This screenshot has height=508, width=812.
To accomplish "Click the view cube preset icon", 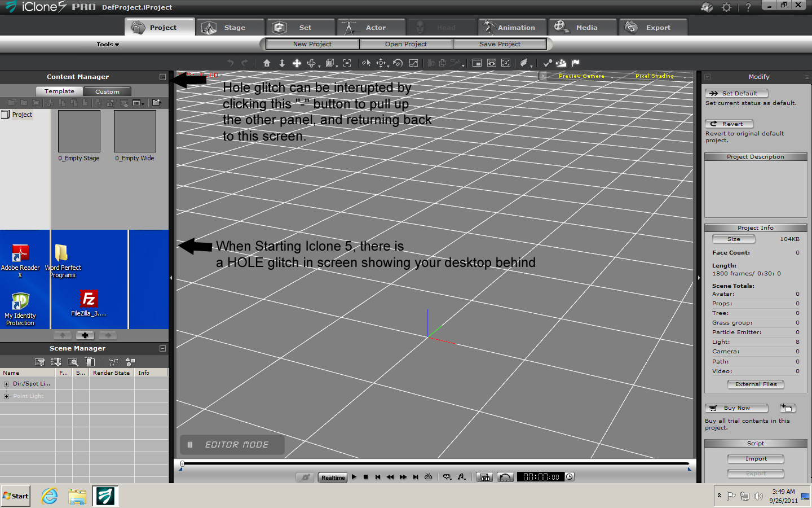I will [x=330, y=63].
